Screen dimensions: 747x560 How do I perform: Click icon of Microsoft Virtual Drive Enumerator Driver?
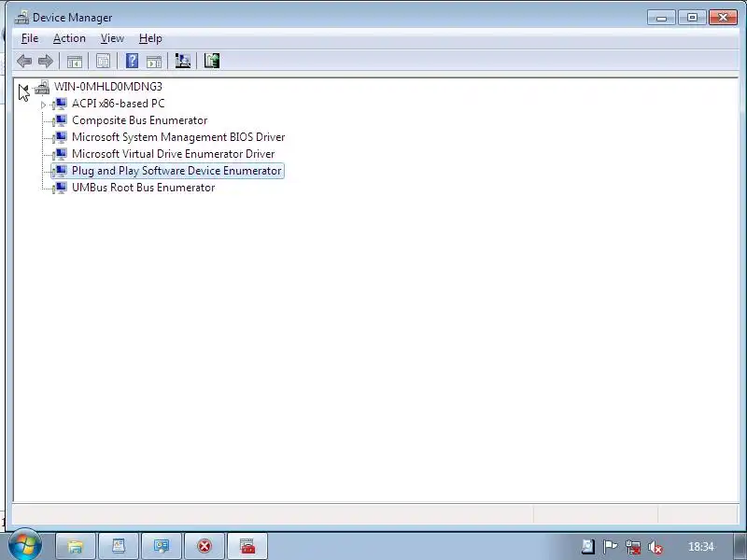60,154
